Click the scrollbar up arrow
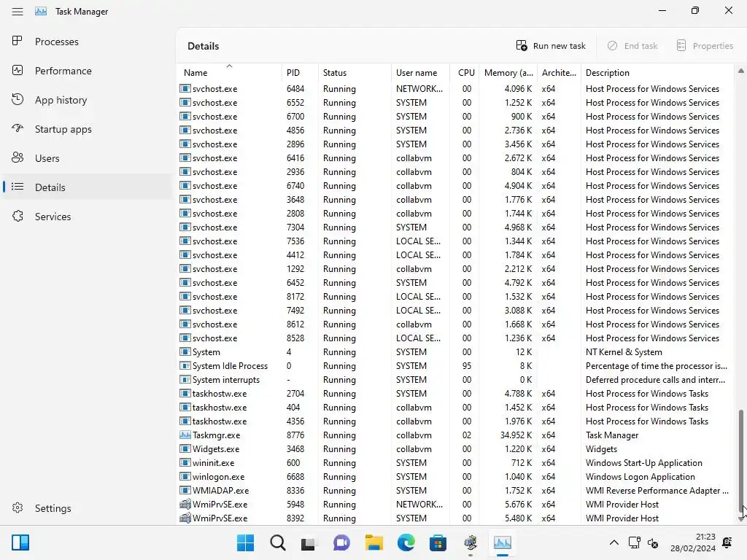The height and width of the screenshot is (560, 747). pos(741,71)
